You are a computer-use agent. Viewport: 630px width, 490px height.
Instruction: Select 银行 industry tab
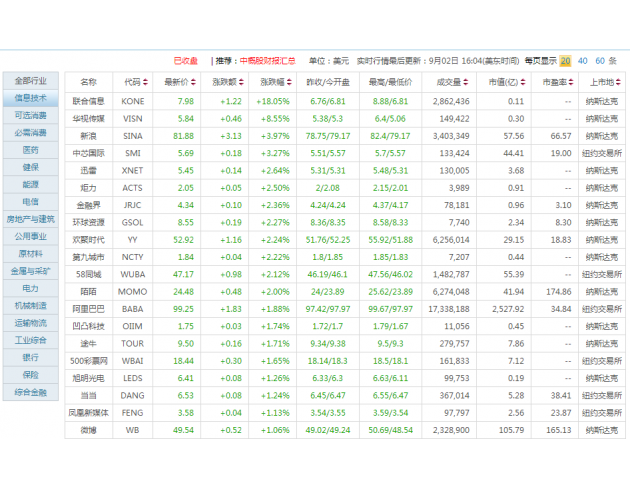coord(31,357)
